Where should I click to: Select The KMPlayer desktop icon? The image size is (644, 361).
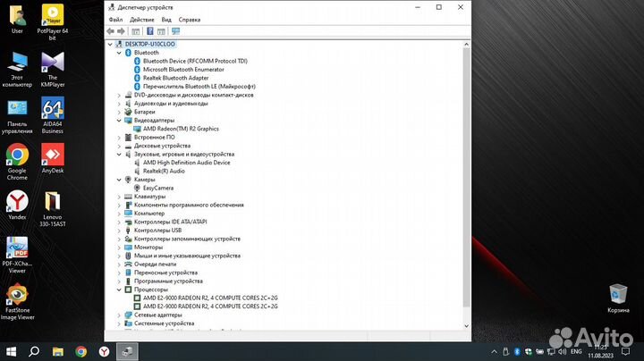tap(53, 69)
